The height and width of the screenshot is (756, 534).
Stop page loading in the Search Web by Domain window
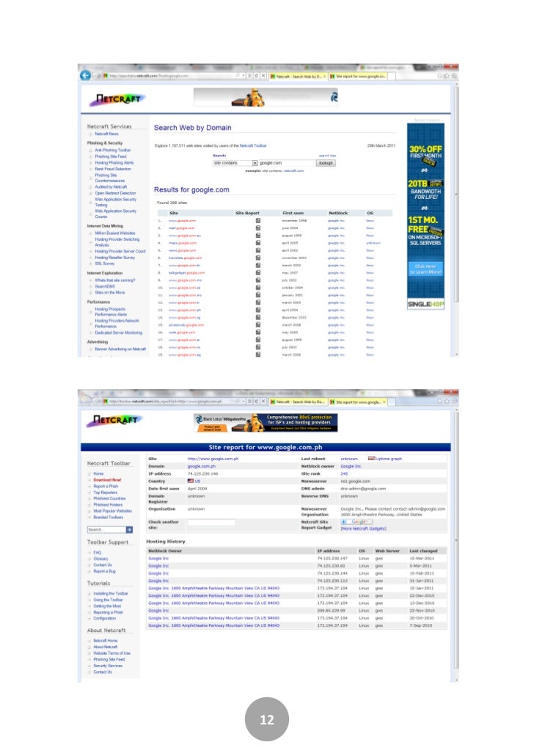[263, 76]
